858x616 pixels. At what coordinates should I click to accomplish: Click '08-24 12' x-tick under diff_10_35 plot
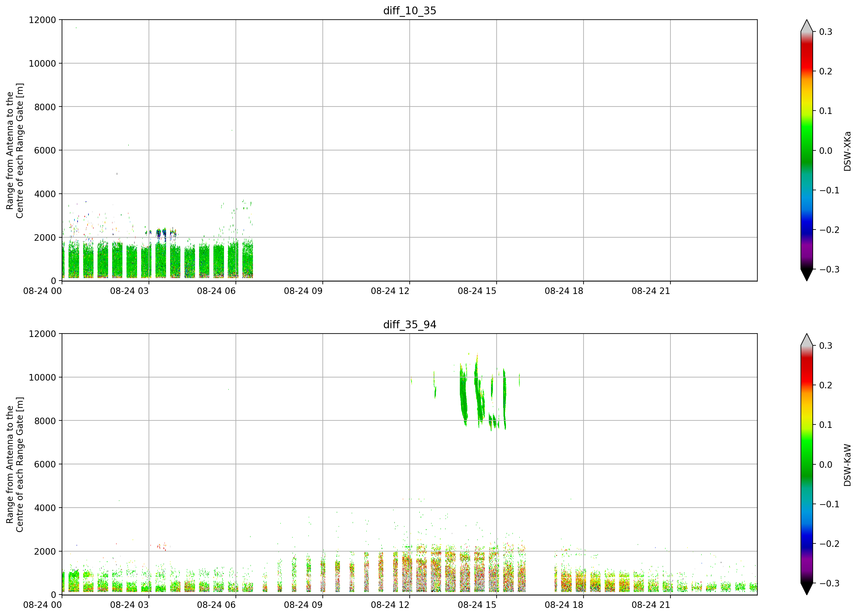(x=390, y=291)
